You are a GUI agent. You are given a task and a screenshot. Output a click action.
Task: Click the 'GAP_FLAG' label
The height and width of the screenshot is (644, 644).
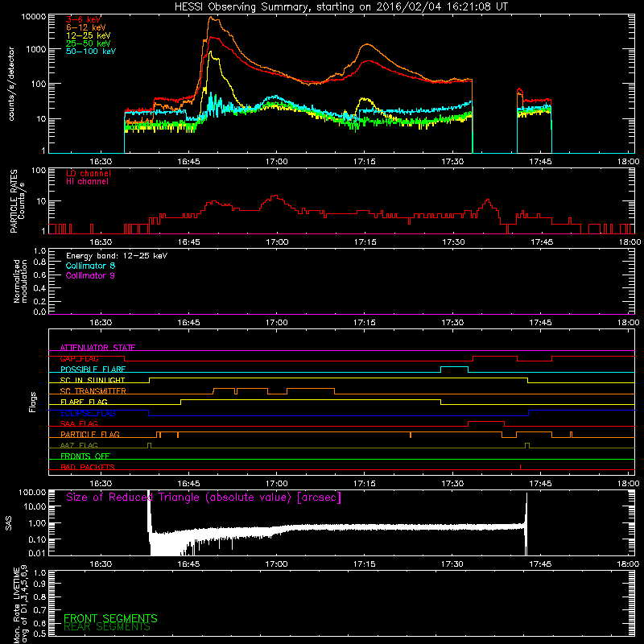pyautogui.click(x=79, y=358)
